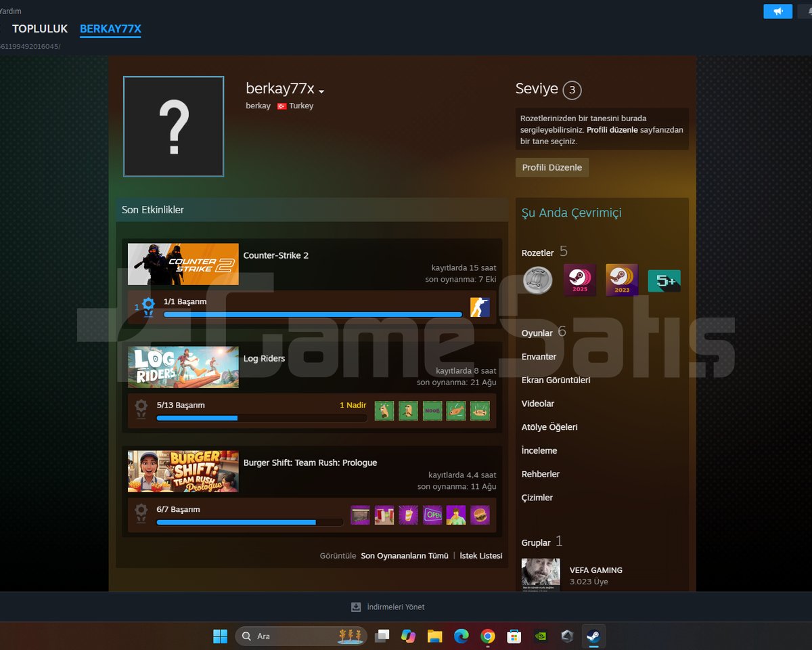Open the BERKAY77X tab

110,28
